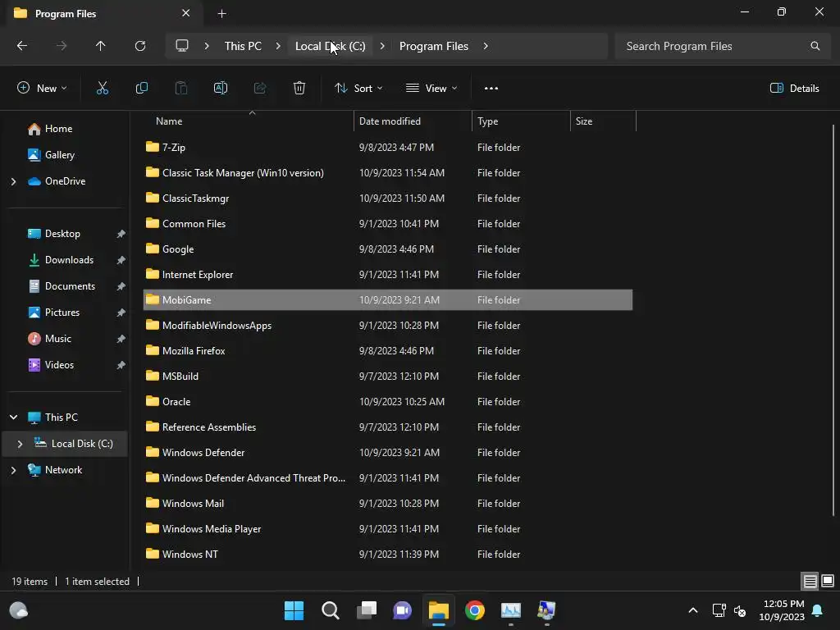Select the Windows NT folder

coord(388,555)
